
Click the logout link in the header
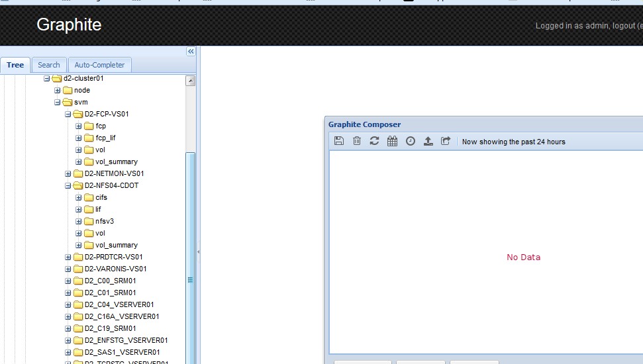click(x=623, y=25)
